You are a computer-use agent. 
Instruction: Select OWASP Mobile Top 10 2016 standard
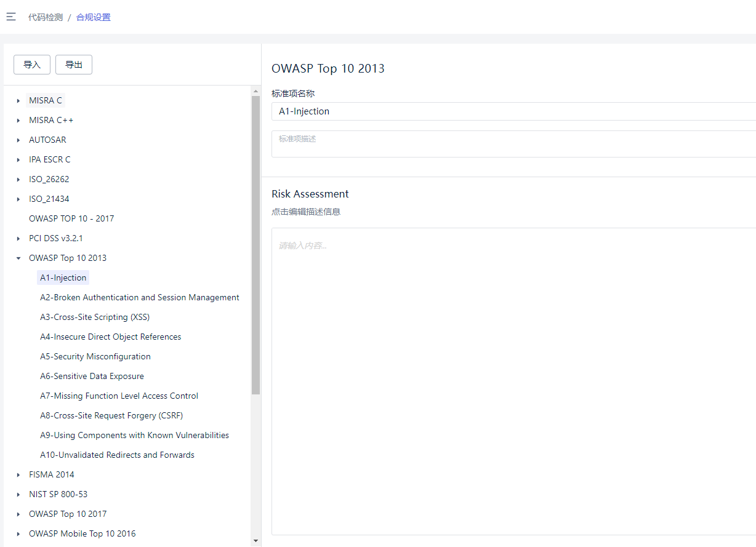tap(82, 533)
